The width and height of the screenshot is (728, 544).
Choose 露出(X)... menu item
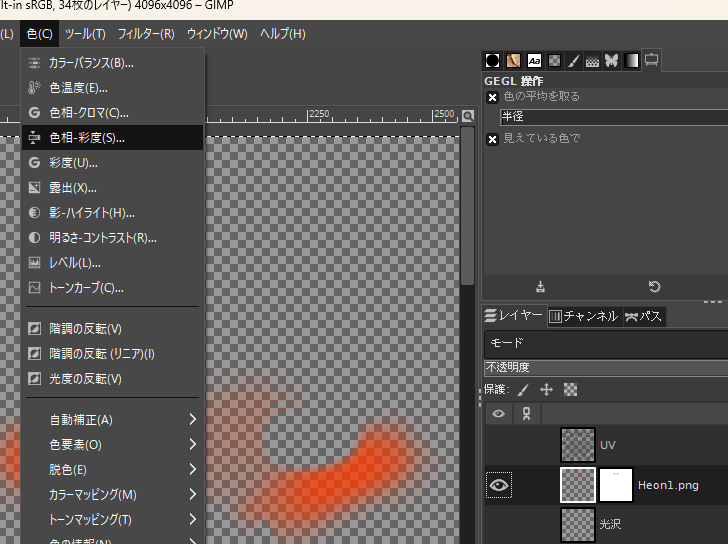click(x=112, y=188)
